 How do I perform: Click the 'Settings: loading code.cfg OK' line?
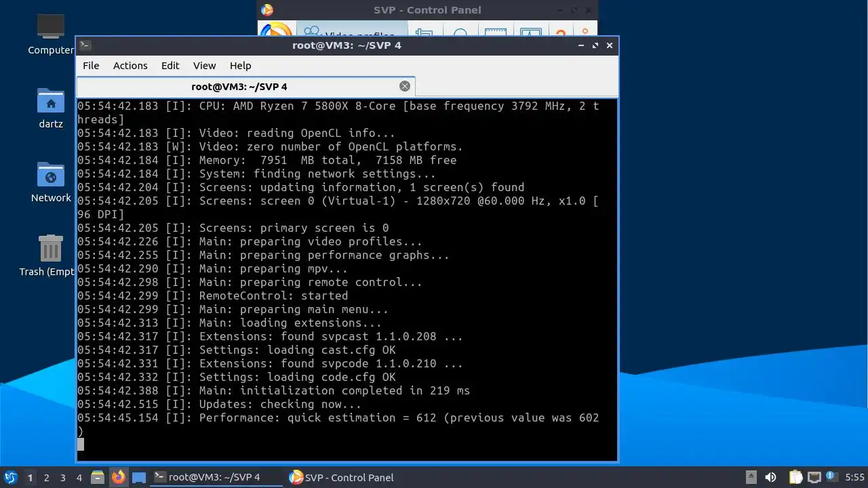236,377
